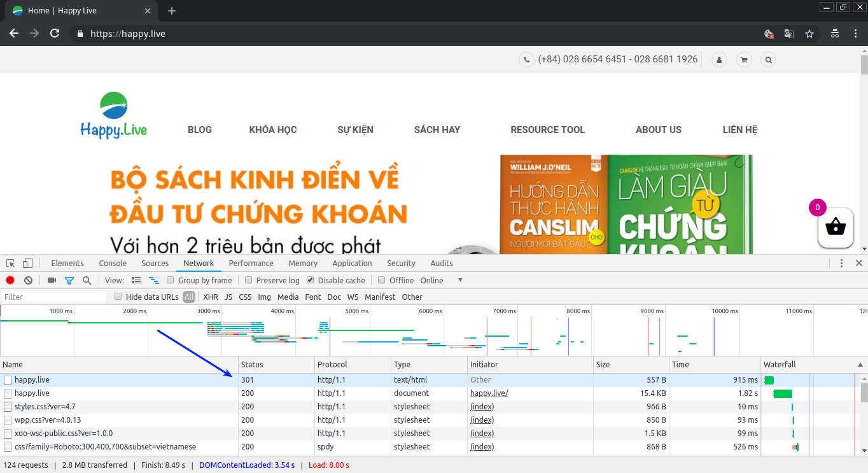Stop recording network log
Viewport: 868px width, 473px height.
(x=10, y=280)
